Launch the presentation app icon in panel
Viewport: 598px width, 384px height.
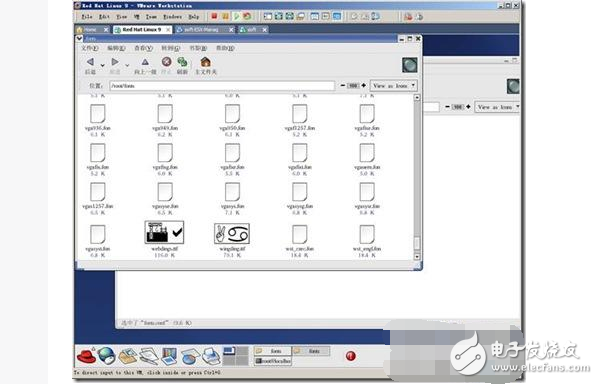coord(169,356)
